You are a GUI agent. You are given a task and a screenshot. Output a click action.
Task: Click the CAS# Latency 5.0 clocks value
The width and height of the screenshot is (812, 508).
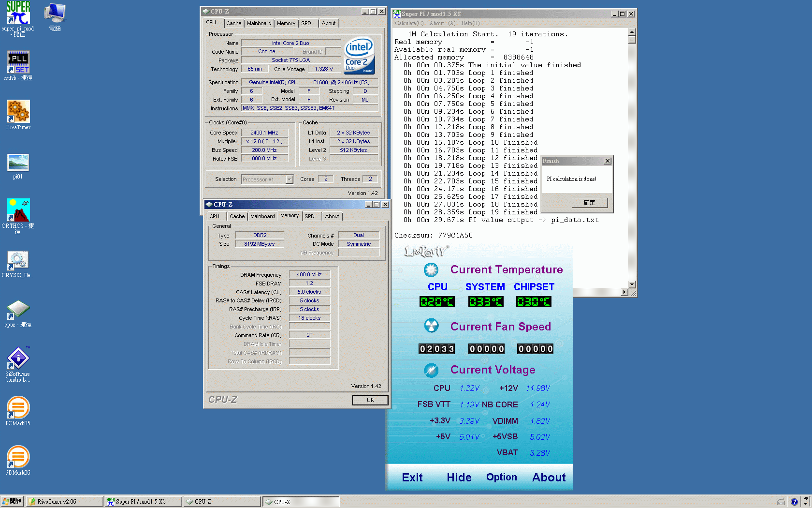(x=309, y=292)
